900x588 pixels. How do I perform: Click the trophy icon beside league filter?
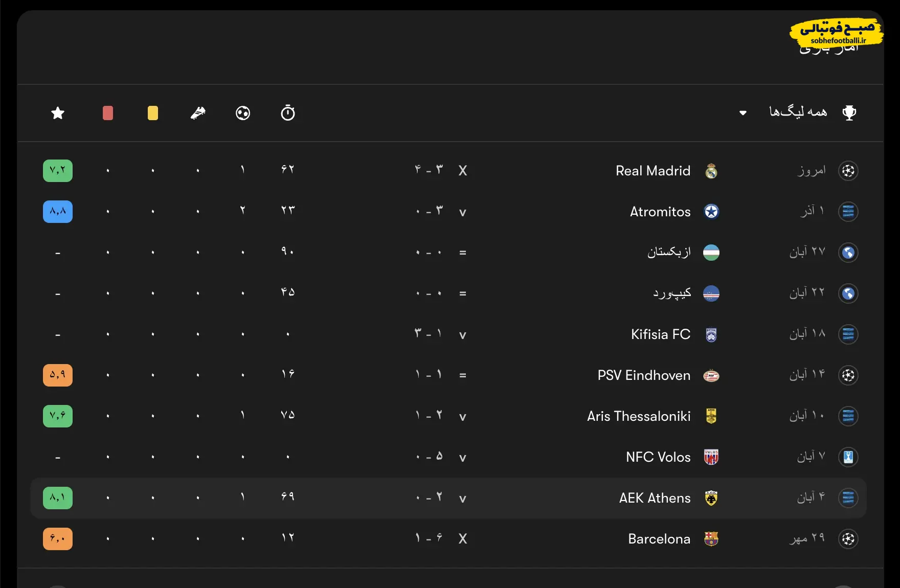click(849, 112)
